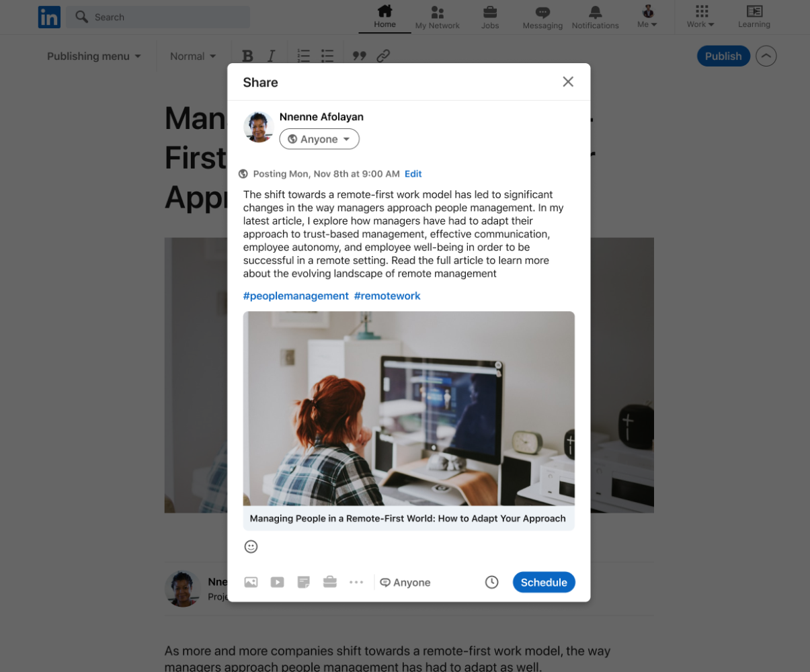Click the clock schedule-time icon

tap(491, 583)
